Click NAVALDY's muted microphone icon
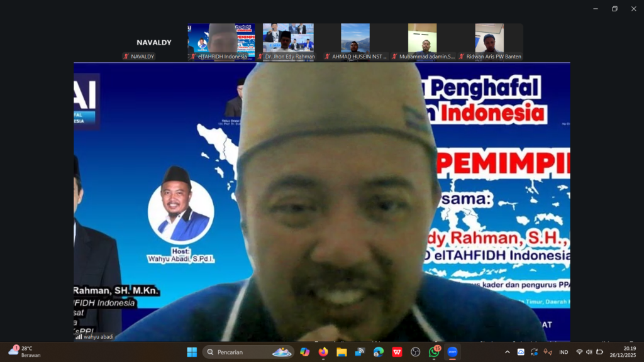The height and width of the screenshot is (362, 644). click(x=126, y=57)
